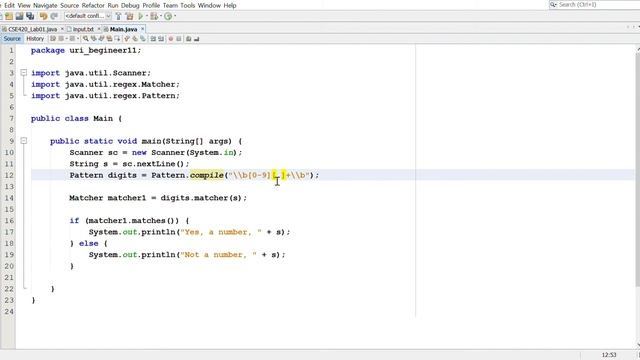640x360 pixels.
Task: Open the Back history dropdown arrow
Action: click(67, 39)
